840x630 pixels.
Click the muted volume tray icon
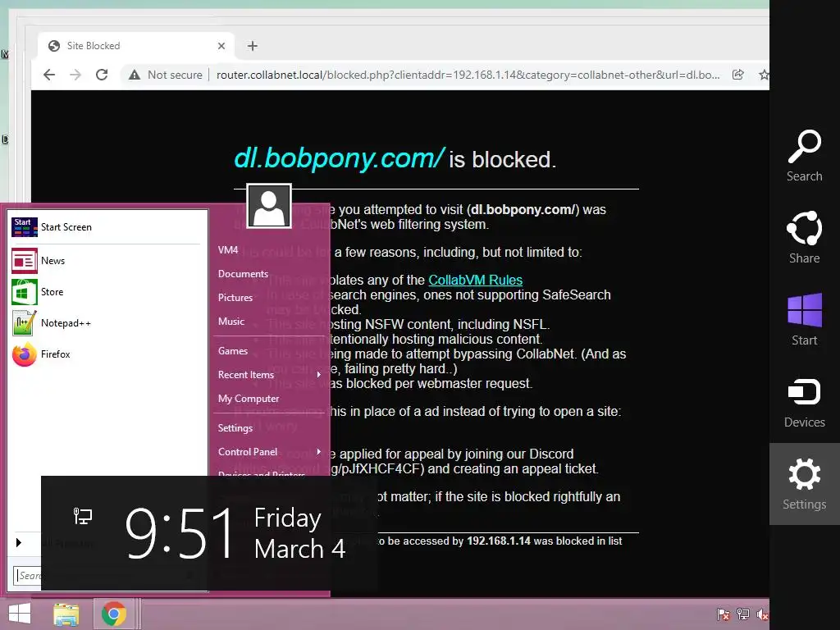click(762, 614)
